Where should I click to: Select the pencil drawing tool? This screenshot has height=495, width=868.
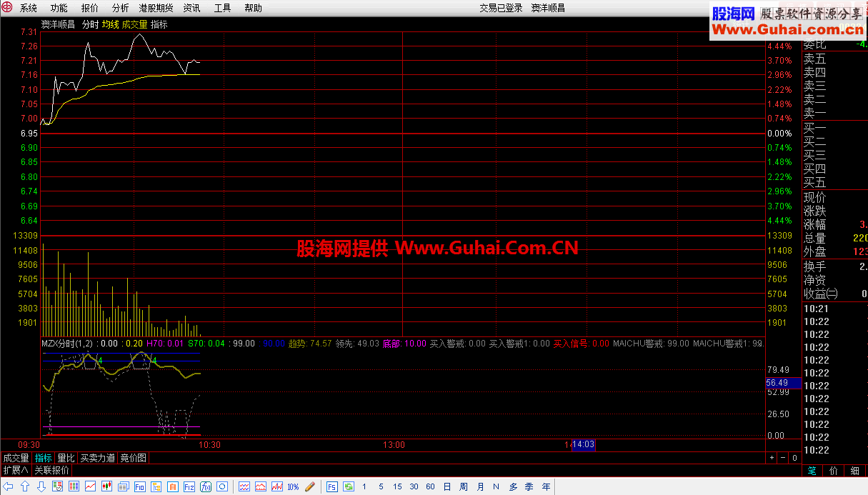(309, 486)
